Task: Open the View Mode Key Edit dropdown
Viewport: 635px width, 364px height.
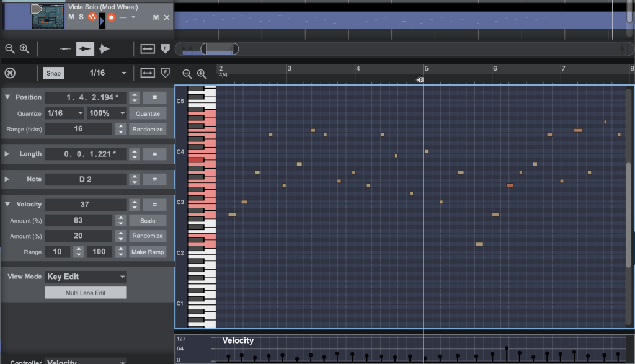Action: point(86,277)
